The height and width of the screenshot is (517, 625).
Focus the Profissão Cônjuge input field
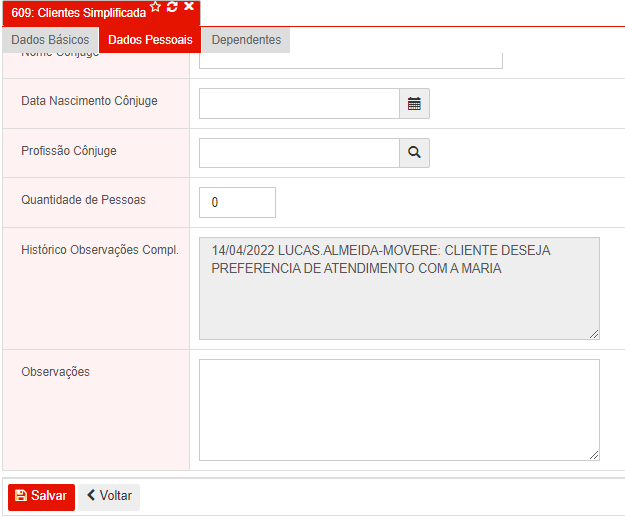[x=299, y=153]
